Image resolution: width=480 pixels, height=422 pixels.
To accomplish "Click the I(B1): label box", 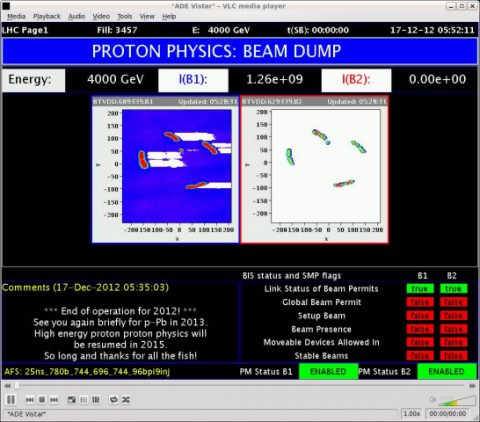I will tap(193, 80).
